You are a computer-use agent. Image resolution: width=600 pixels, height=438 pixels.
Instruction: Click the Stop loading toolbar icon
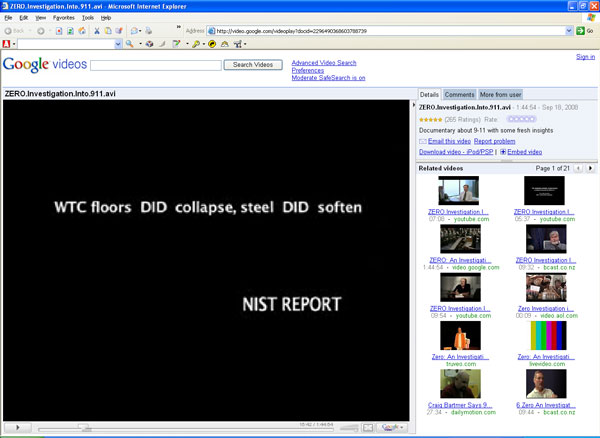coord(58,31)
